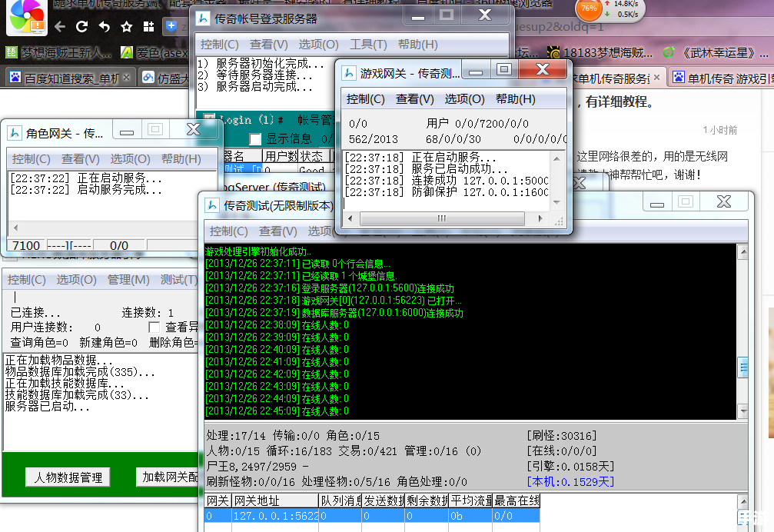774x532 pixels.
Task: Click the 人物数据管理 button
Action: pos(68,477)
